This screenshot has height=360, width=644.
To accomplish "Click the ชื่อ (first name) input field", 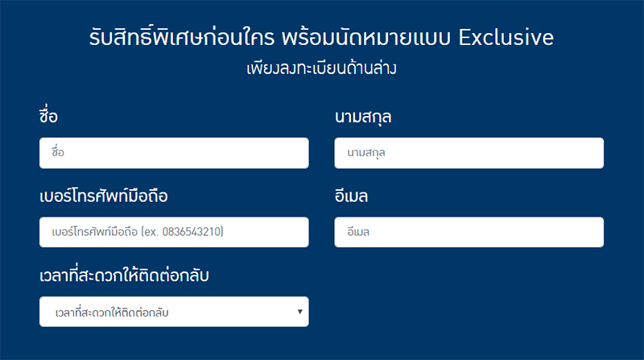I will (173, 153).
